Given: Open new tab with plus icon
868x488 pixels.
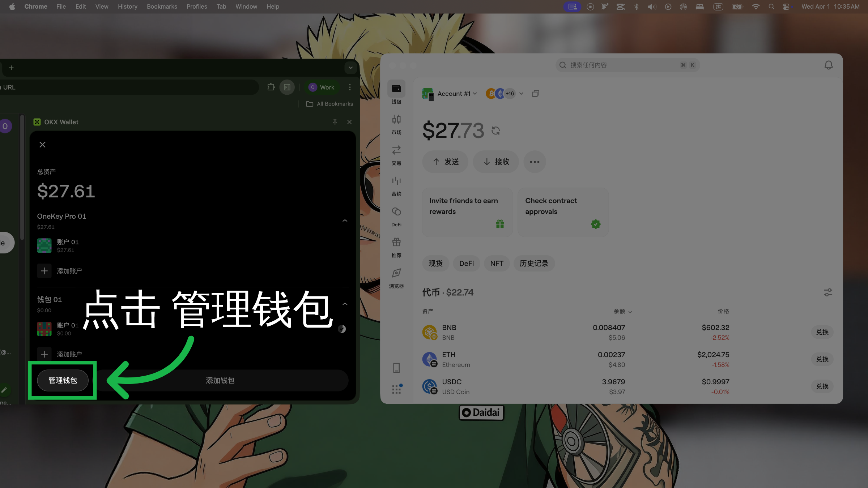Looking at the screenshot, I should [x=11, y=68].
